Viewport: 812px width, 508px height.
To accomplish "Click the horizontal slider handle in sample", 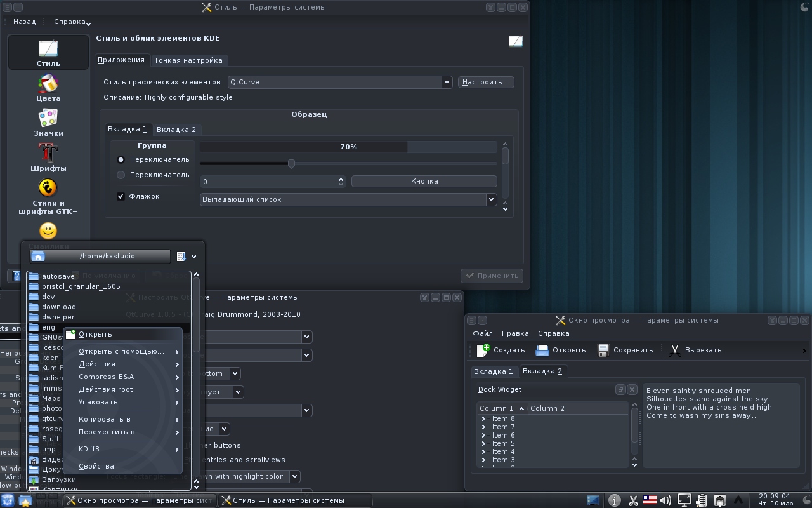I will pyautogui.click(x=291, y=164).
